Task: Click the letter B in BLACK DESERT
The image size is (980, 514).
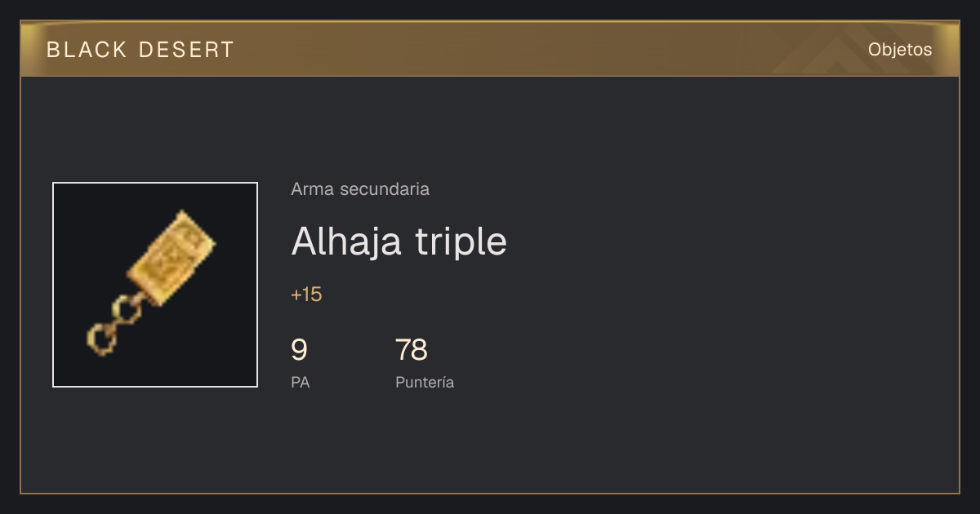Action: pyautogui.click(x=52, y=50)
